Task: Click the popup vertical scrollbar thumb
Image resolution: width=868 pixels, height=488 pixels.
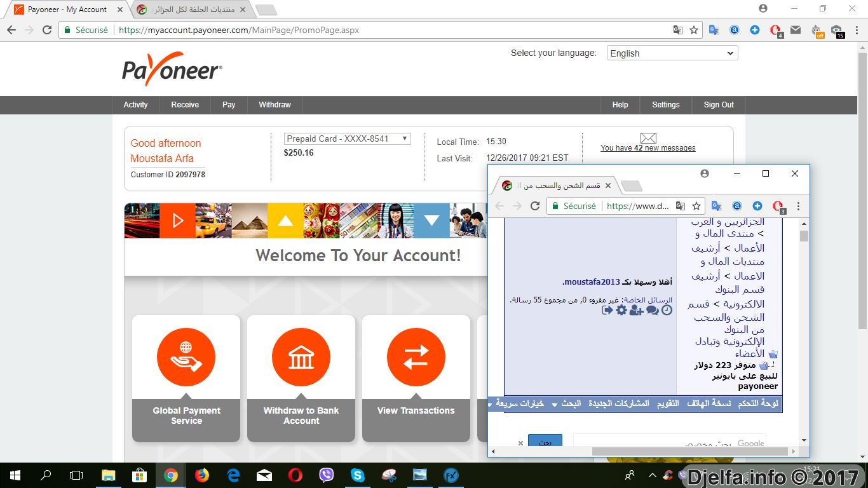Action: click(804, 236)
